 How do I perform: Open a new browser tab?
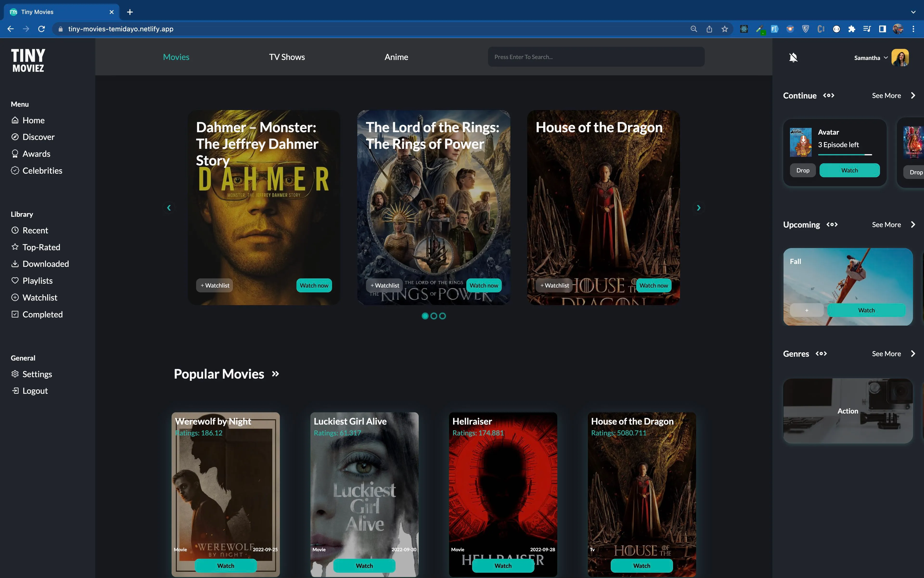[130, 12]
